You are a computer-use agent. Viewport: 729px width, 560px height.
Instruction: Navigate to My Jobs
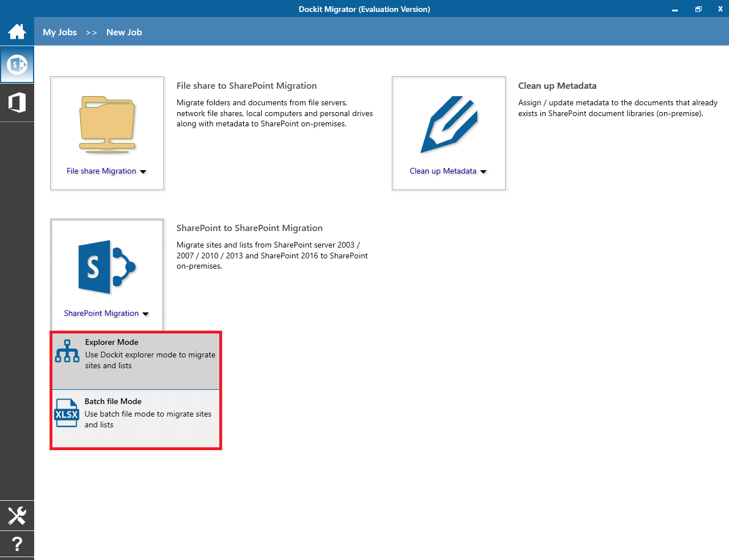[59, 32]
